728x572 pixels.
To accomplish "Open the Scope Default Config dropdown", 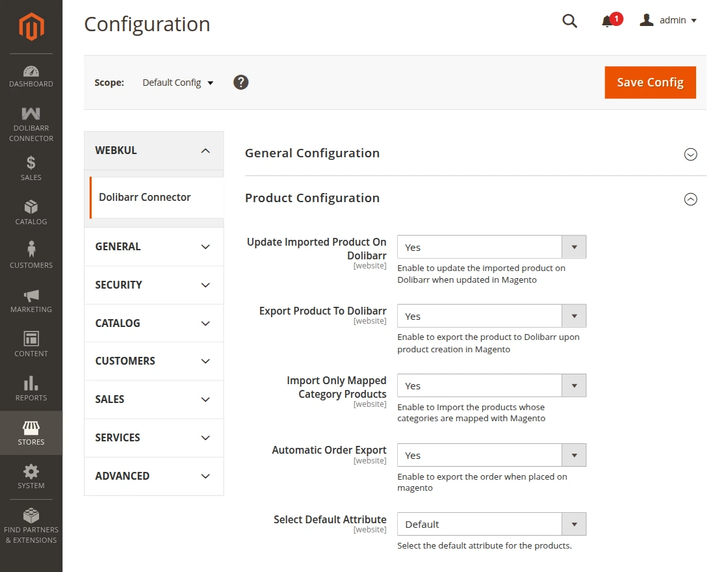I will (177, 83).
